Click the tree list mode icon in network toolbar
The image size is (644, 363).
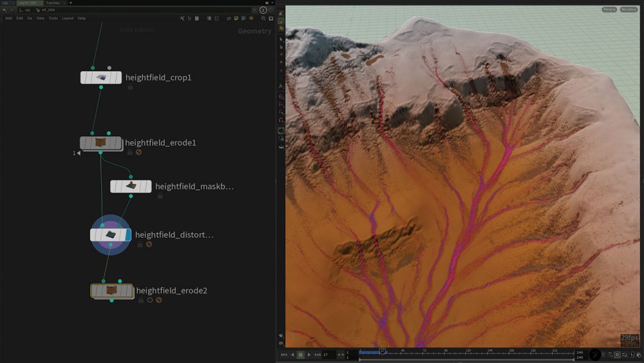click(189, 18)
